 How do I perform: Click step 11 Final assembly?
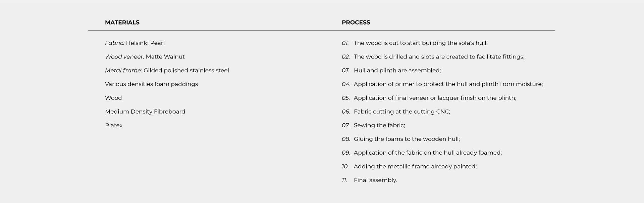click(x=375, y=180)
